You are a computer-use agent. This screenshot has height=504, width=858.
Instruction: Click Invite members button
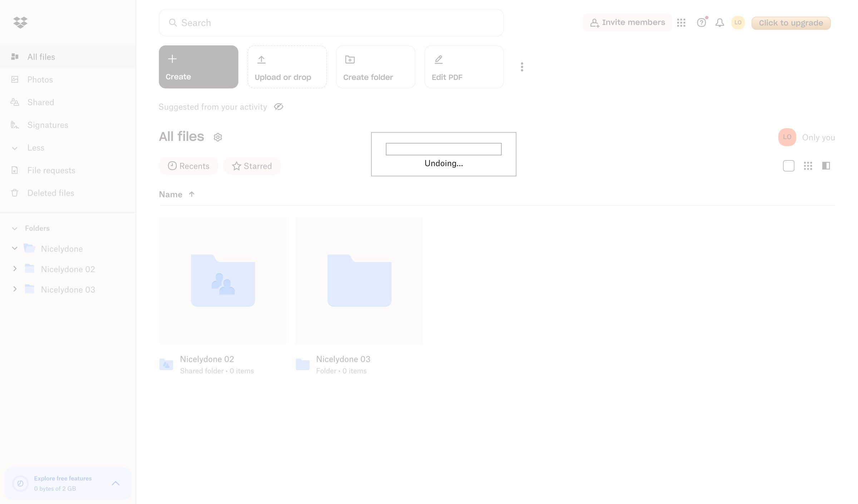click(x=627, y=23)
